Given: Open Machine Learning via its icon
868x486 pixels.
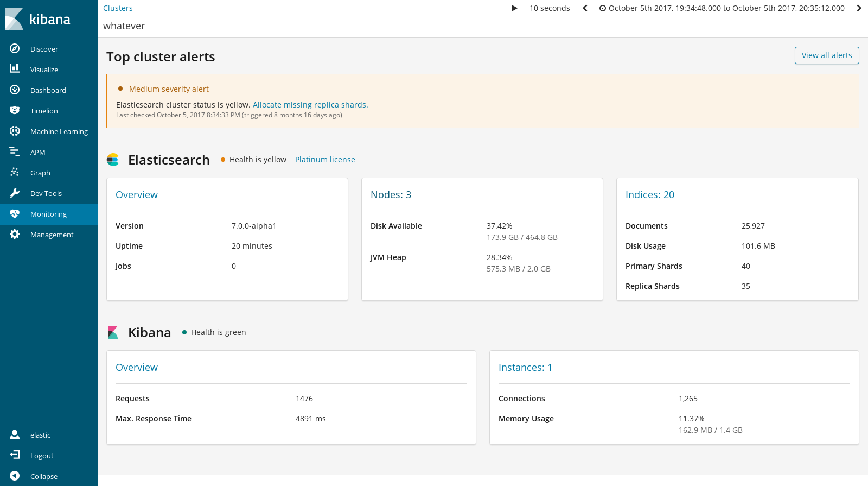Looking at the screenshot, I should pos(15,131).
